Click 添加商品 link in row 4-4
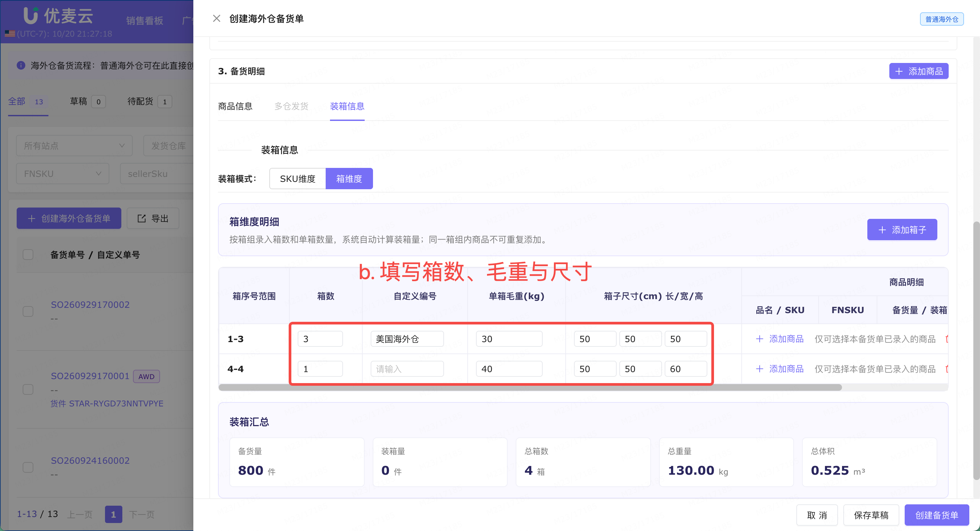The width and height of the screenshot is (980, 531). point(780,369)
